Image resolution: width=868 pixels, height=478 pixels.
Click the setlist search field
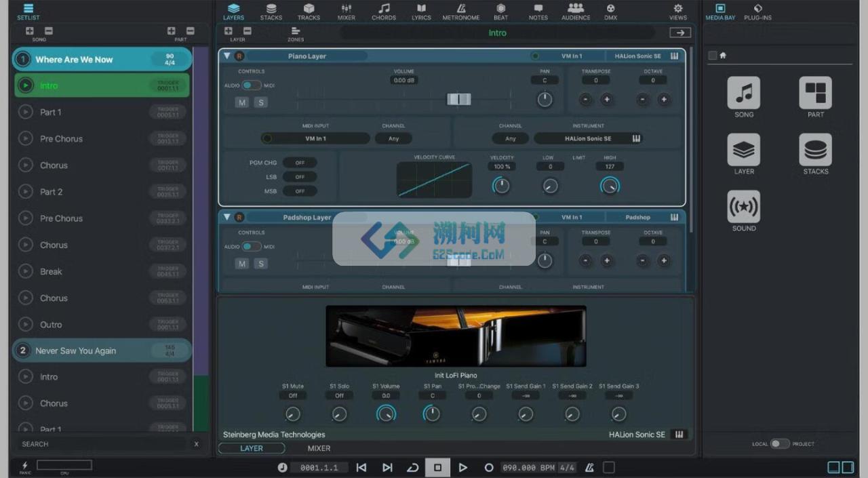click(102, 444)
